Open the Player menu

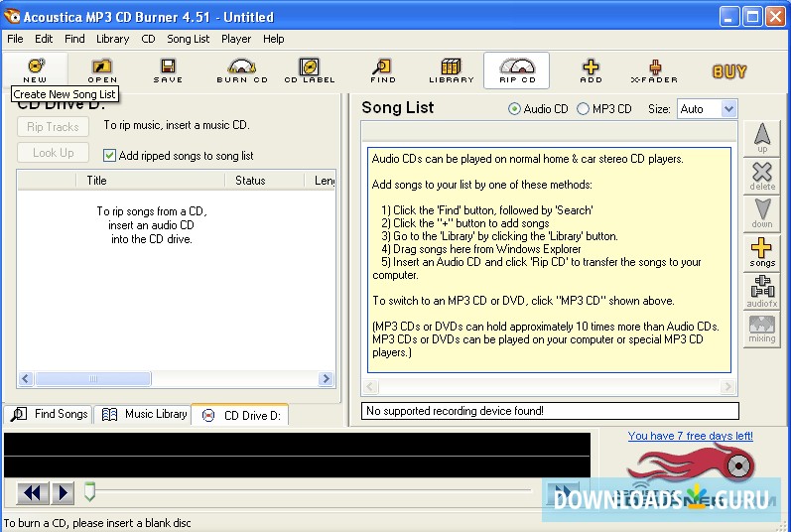point(236,39)
